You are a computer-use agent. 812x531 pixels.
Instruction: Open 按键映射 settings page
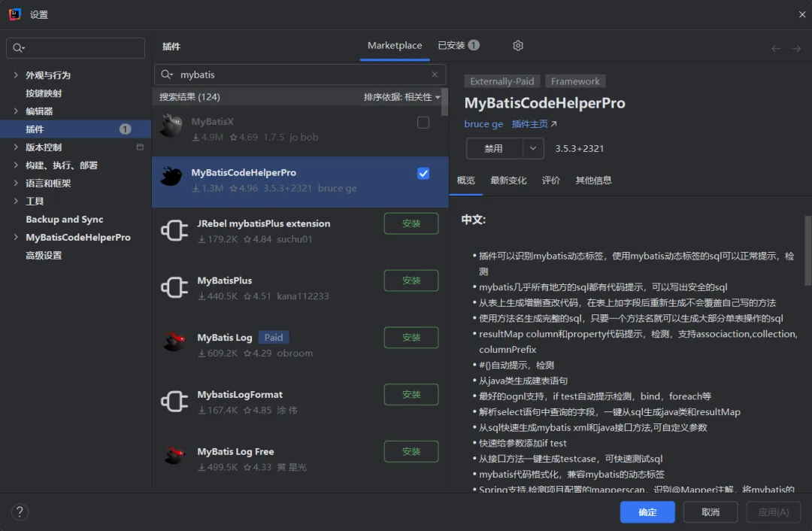[x=44, y=93]
